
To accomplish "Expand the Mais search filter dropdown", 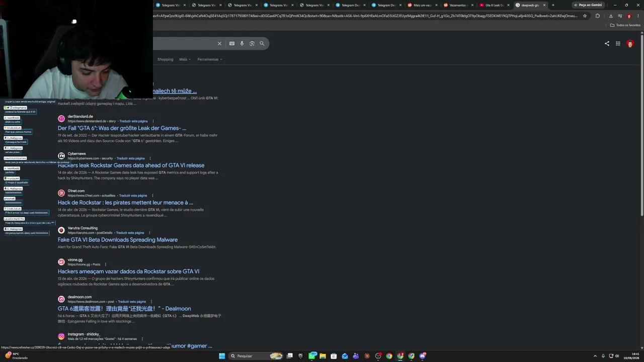I will (x=185, y=59).
